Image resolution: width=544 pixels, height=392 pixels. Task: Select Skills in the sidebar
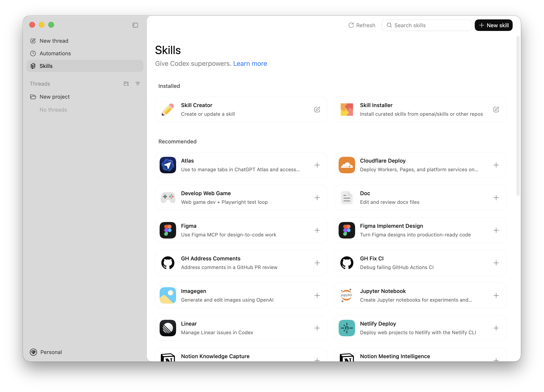[x=46, y=66]
